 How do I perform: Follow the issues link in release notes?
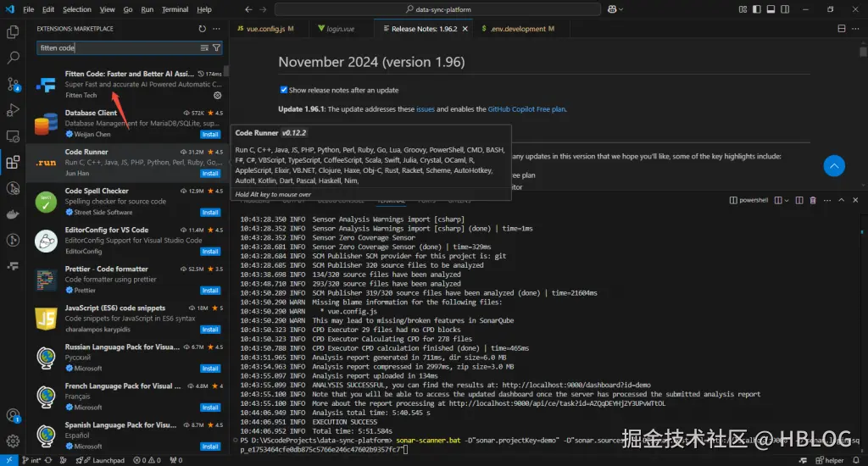pos(426,109)
